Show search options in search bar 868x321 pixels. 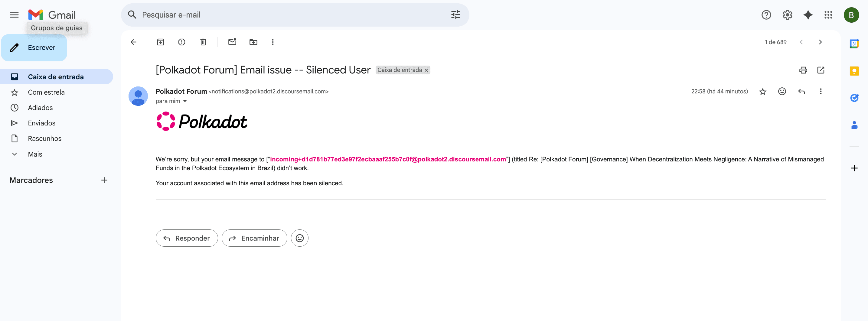pos(455,15)
